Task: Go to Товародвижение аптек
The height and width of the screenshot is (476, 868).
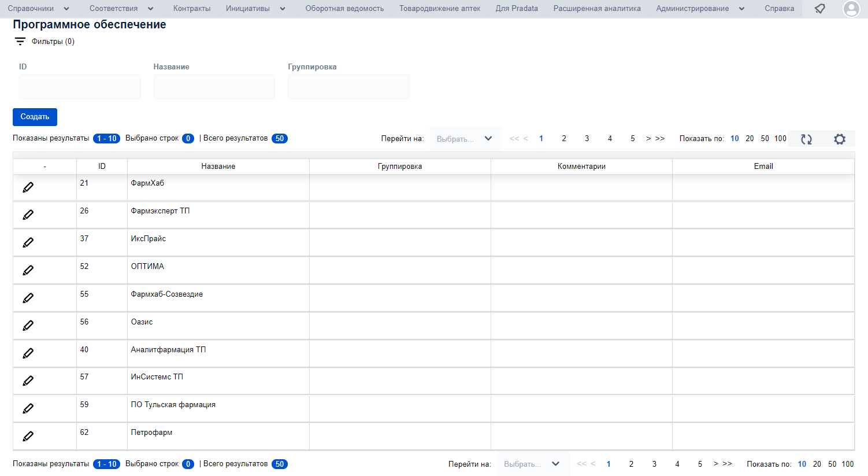Action: (440, 9)
